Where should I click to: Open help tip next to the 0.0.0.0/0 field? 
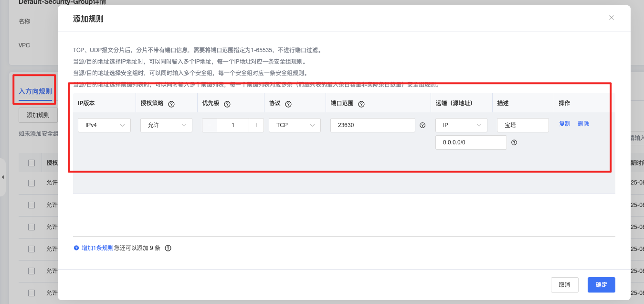tap(515, 142)
